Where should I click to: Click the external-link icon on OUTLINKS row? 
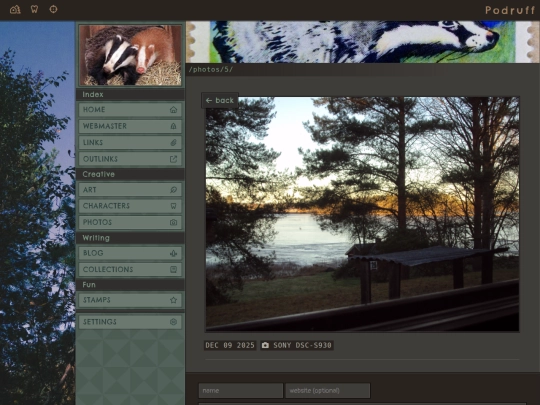coord(173,159)
